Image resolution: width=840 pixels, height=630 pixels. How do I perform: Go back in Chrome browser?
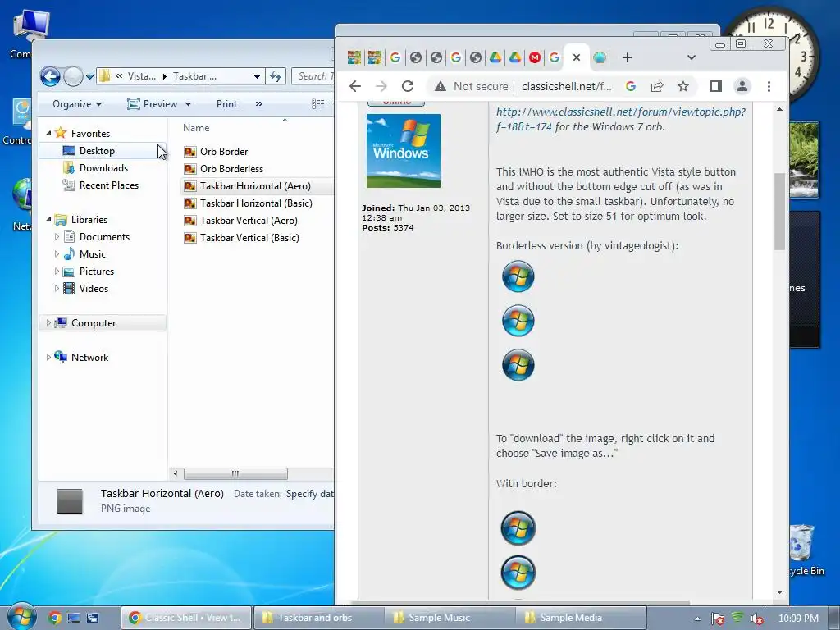pyautogui.click(x=355, y=86)
